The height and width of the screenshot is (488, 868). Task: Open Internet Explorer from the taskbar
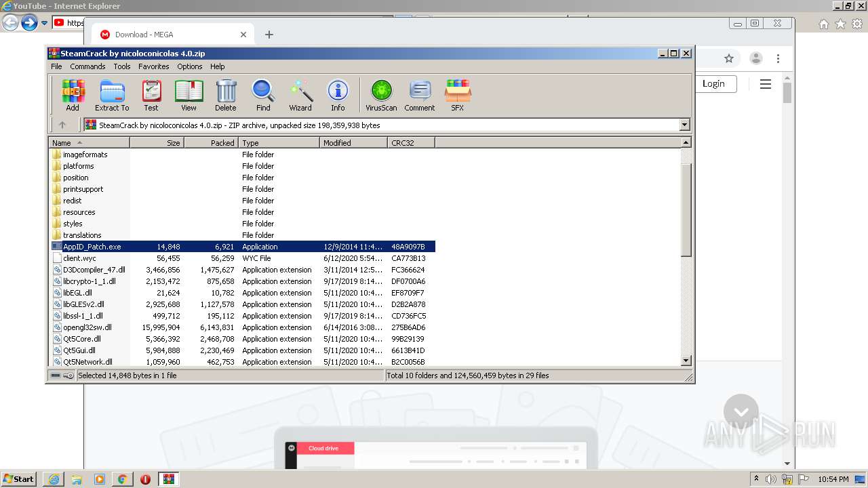[54, 479]
